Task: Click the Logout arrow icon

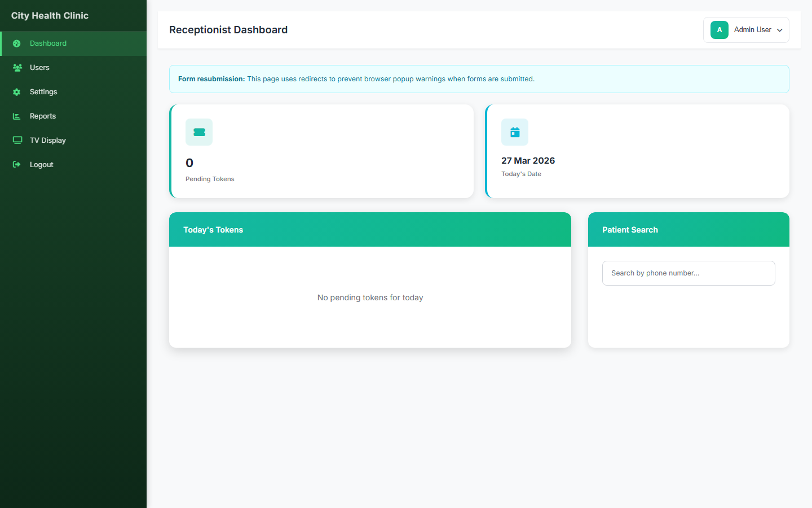Action: (x=17, y=165)
